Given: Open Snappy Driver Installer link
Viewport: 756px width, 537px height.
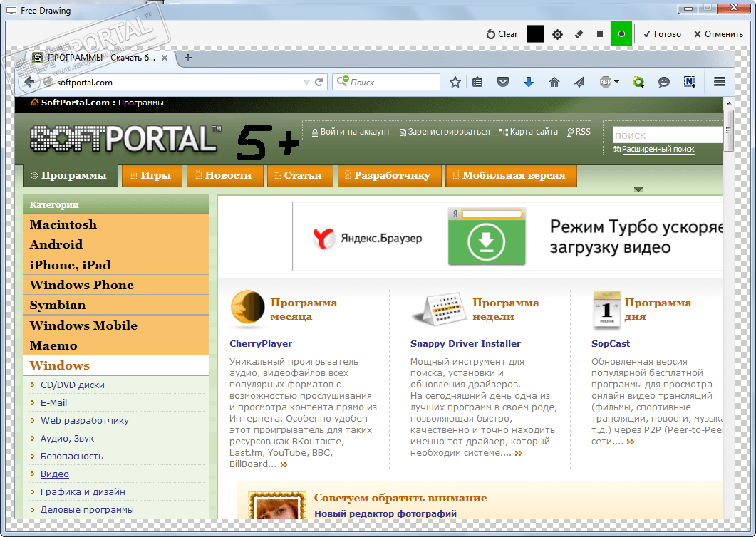Looking at the screenshot, I should (x=465, y=344).
